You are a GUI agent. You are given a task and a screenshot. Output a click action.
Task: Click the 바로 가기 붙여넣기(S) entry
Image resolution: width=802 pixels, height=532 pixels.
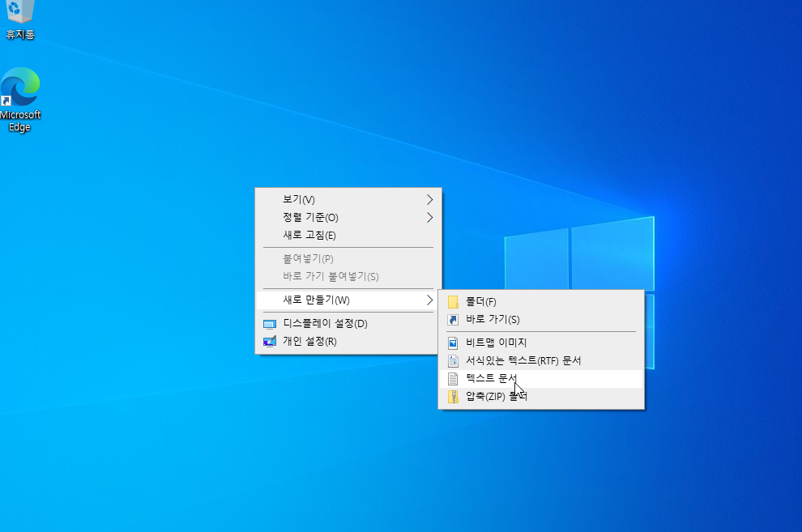(x=348, y=277)
